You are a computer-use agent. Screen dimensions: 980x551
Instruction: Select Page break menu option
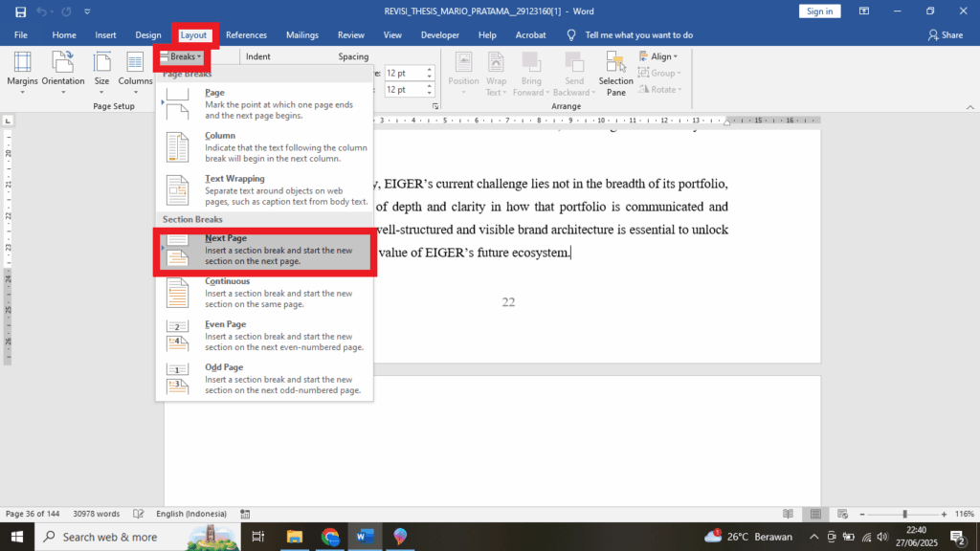[x=265, y=103]
